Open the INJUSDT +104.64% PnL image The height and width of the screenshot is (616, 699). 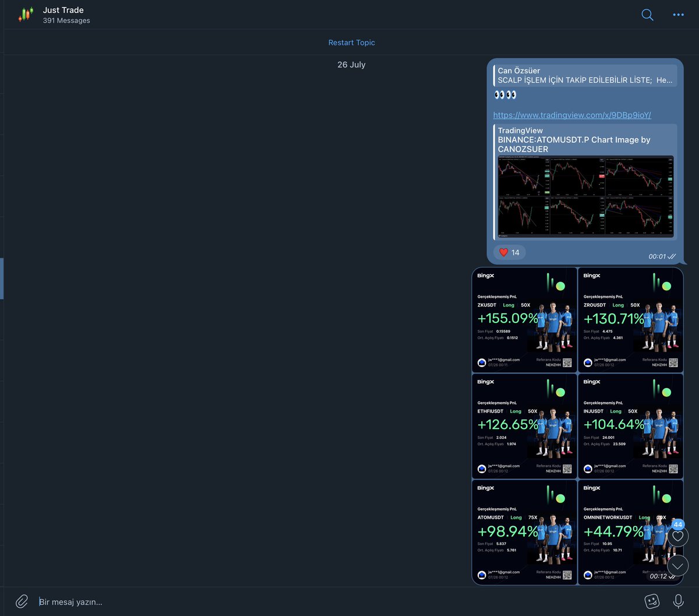click(x=630, y=426)
